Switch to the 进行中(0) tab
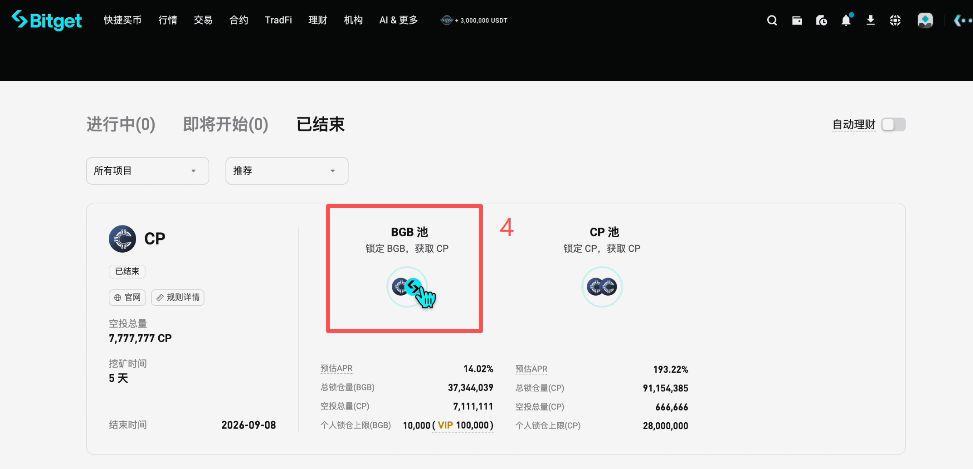This screenshot has width=973, height=469. point(120,125)
